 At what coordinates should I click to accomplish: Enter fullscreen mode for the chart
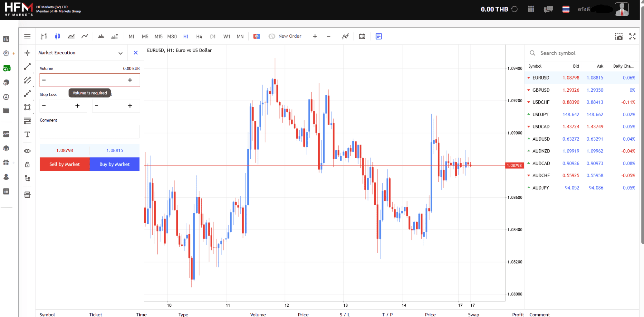(632, 36)
